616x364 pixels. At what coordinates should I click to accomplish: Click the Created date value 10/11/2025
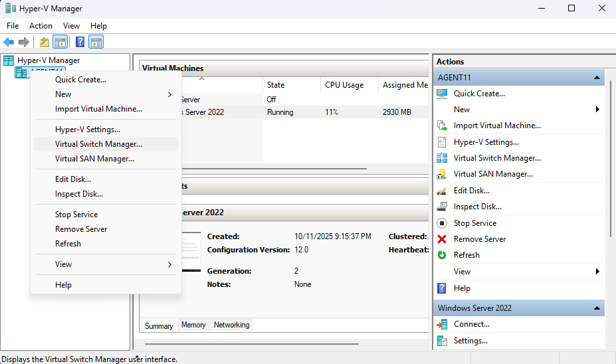tap(333, 236)
